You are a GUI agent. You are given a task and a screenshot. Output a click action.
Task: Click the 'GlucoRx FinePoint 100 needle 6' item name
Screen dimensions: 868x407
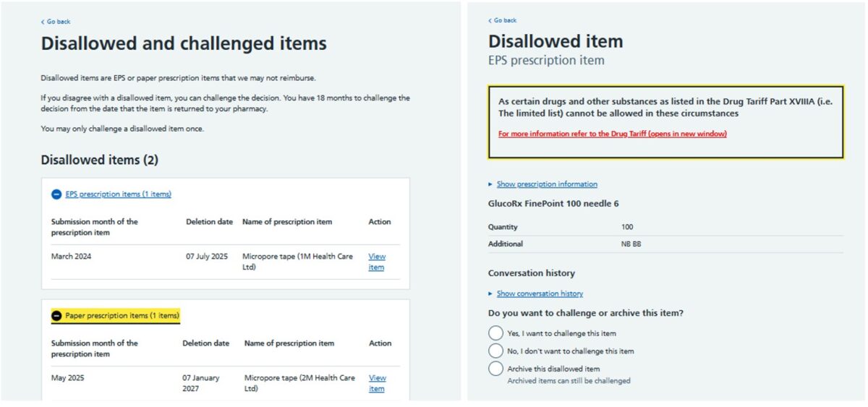coord(553,204)
